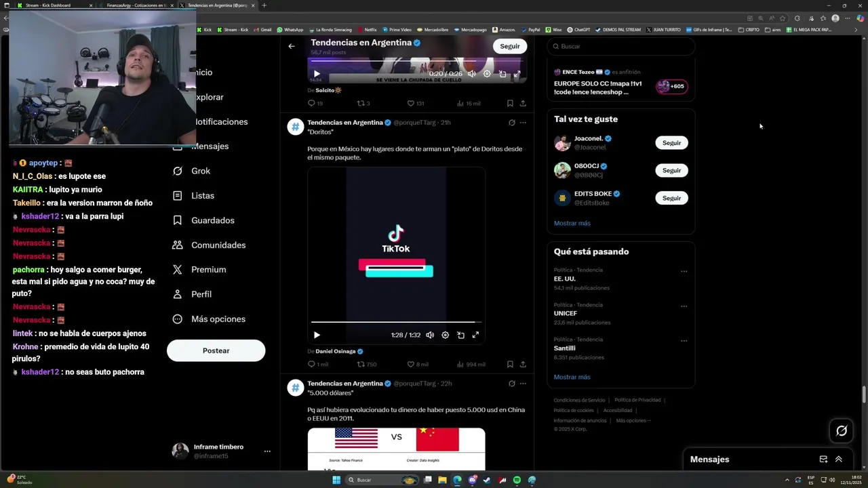Screen dimensions: 868x488
Task: Mute the Solcito video
Action: tap(471, 74)
